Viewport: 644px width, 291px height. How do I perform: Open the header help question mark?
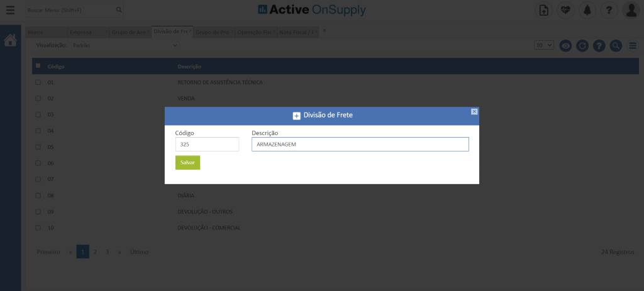(x=609, y=10)
